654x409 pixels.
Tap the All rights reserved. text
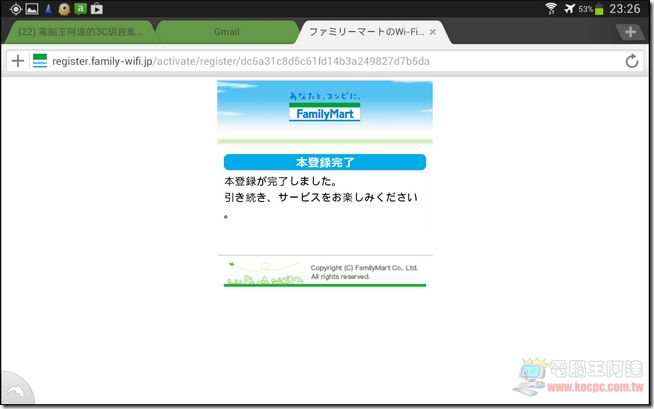[340, 277]
